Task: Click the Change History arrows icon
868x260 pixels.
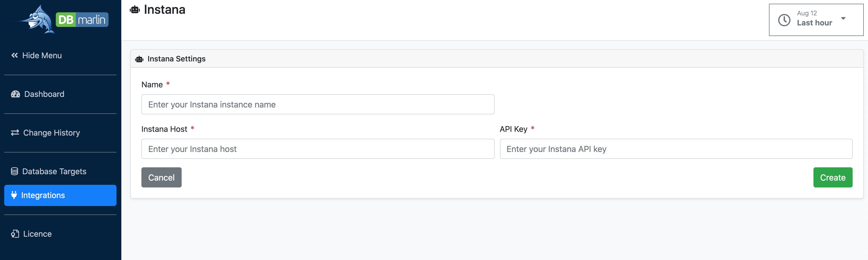Action: pyautogui.click(x=15, y=133)
